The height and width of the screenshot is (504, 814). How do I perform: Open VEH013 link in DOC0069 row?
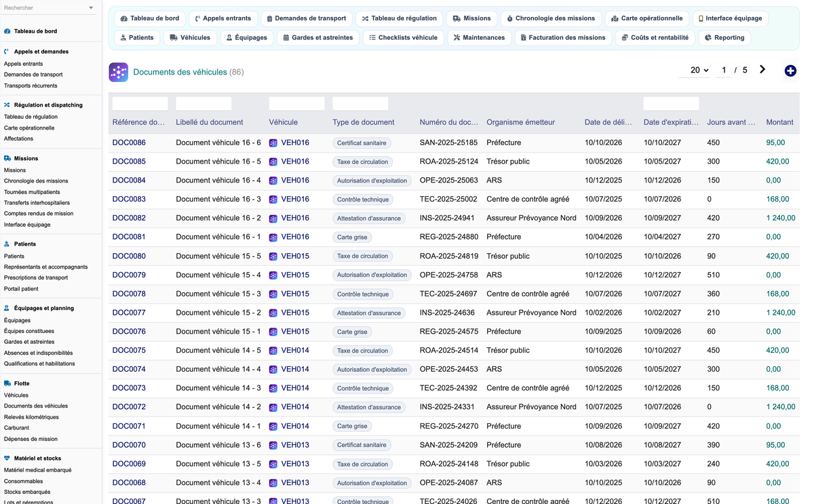point(295,464)
